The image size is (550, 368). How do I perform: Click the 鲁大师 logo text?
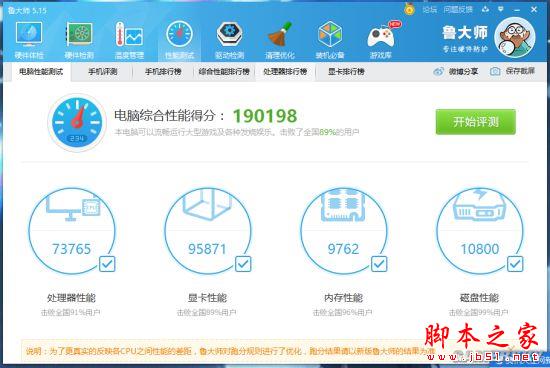[465, 33]
